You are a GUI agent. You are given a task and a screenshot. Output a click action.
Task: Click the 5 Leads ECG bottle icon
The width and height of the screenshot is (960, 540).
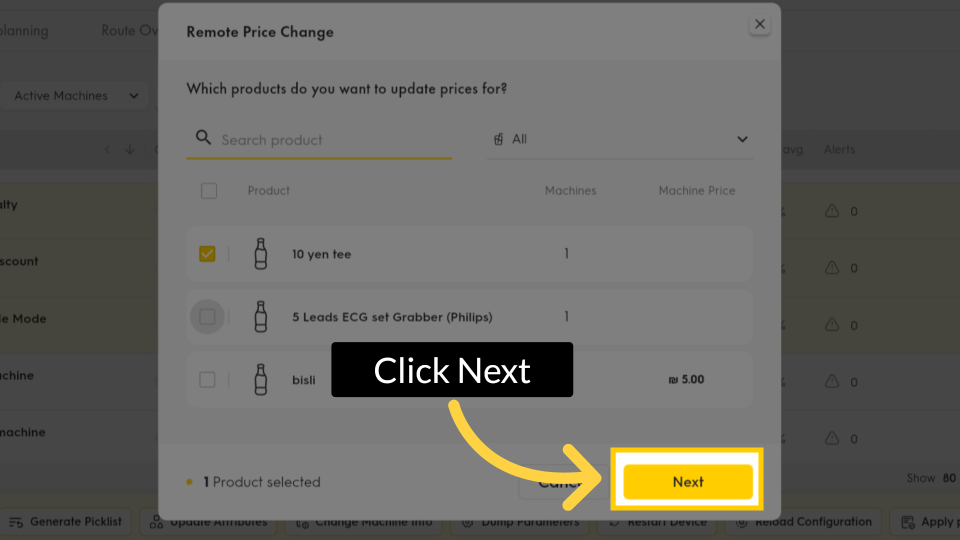(261, 317)
